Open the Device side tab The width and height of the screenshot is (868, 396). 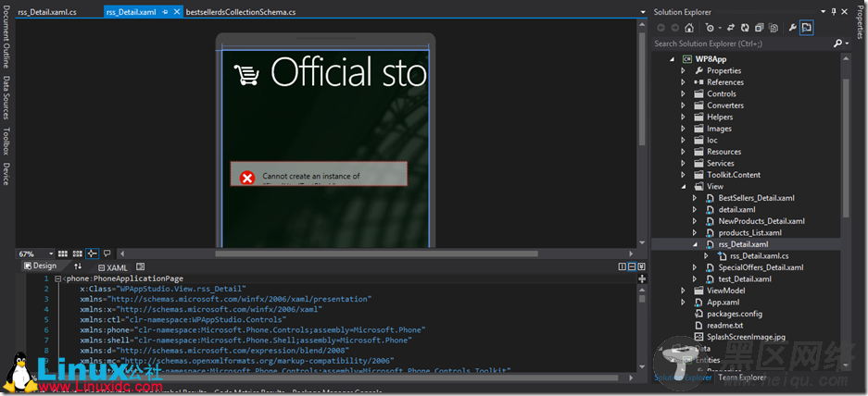[6, 174]
